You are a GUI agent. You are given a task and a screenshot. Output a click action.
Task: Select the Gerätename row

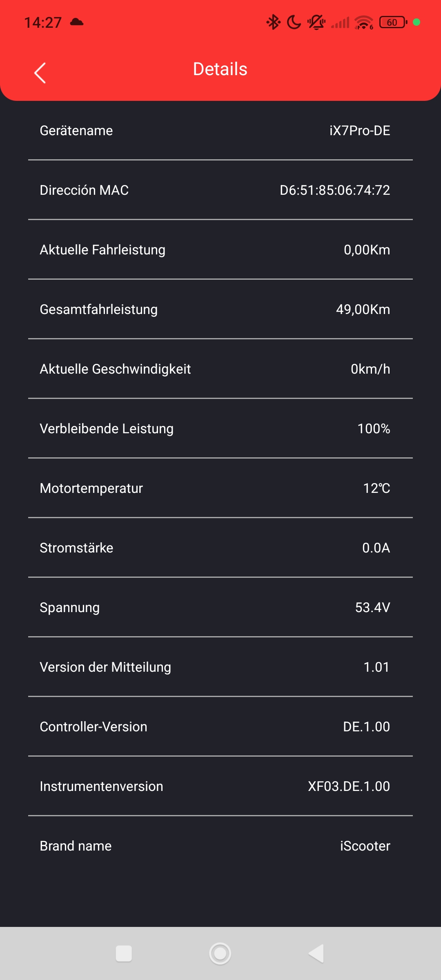click(220, 131)
